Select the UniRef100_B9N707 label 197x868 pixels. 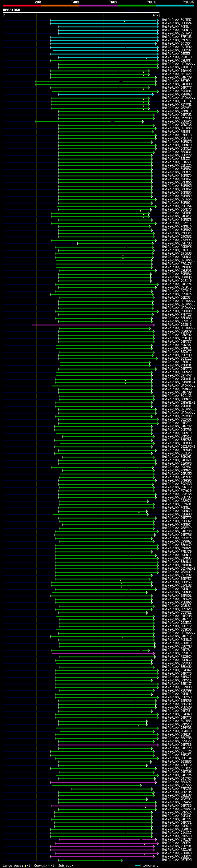coord(176,345)
